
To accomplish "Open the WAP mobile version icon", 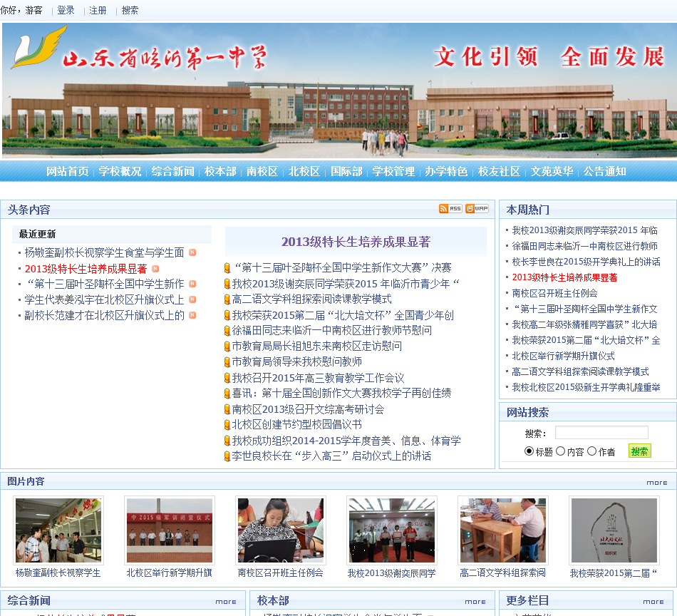I will coord(477,209).
